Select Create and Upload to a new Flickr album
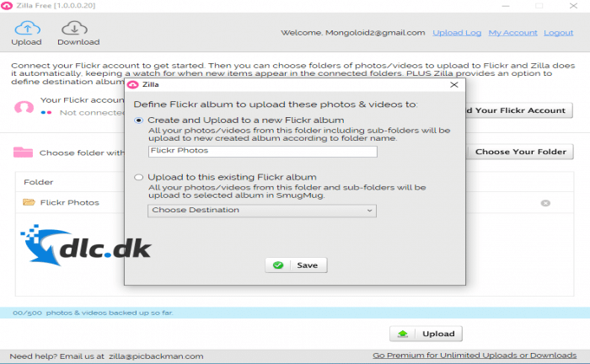Viewport: 590px width, 364px height. tap(139, 120)
